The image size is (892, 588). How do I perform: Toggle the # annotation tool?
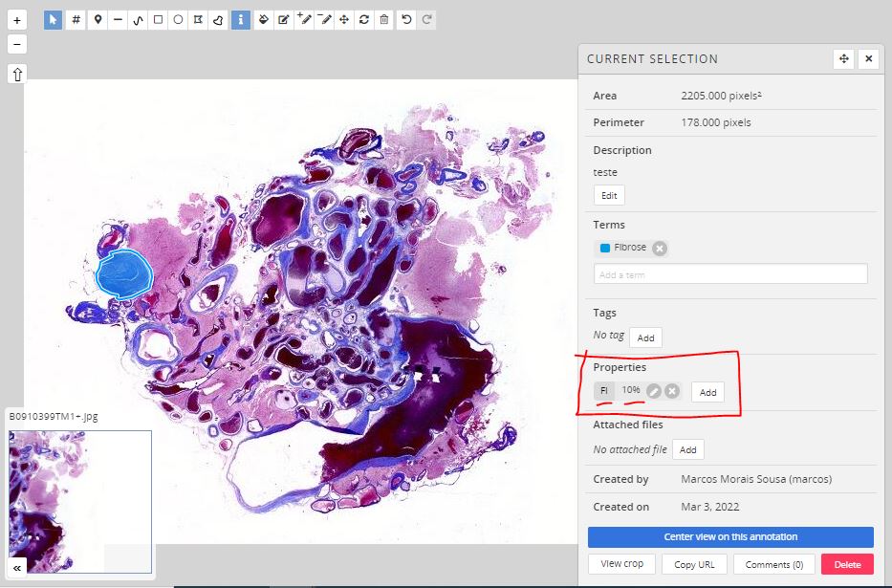pyautogui.click(x=75, y=19)
